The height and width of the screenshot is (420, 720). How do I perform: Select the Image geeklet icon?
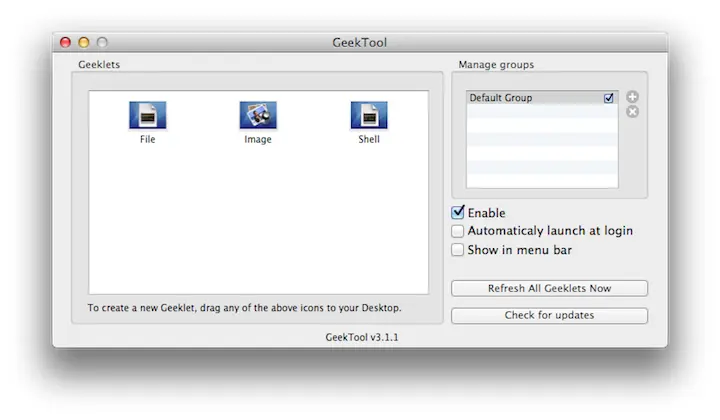point(258,115)
